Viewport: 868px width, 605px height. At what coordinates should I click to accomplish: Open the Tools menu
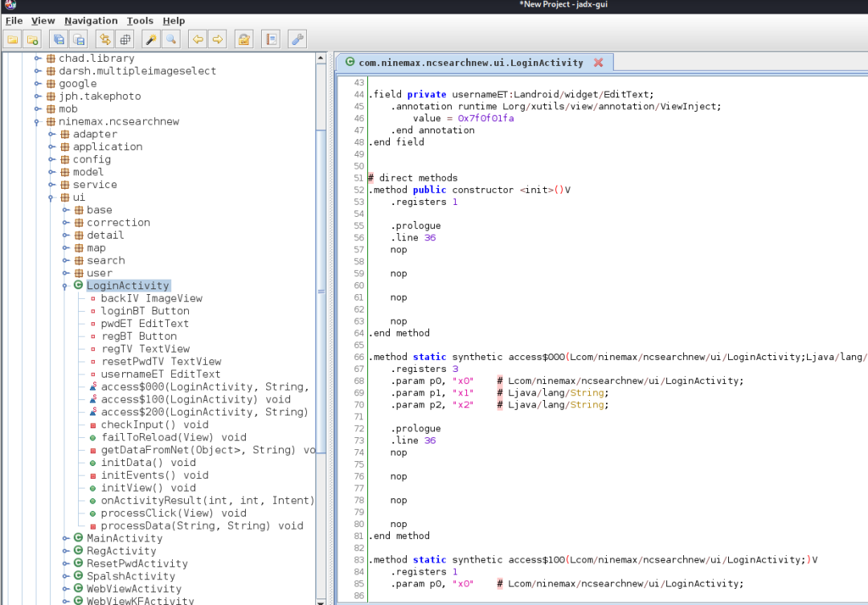[x=140, y=21]
